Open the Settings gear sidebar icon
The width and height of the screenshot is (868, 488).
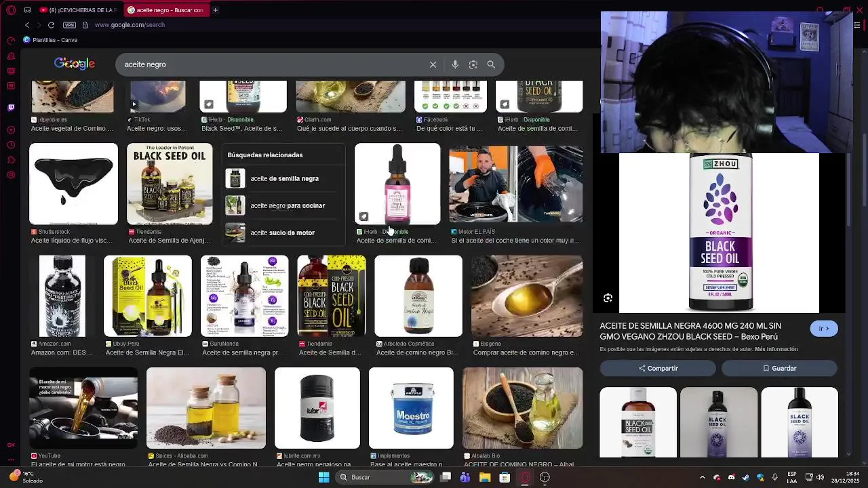(x=11, y=175)
